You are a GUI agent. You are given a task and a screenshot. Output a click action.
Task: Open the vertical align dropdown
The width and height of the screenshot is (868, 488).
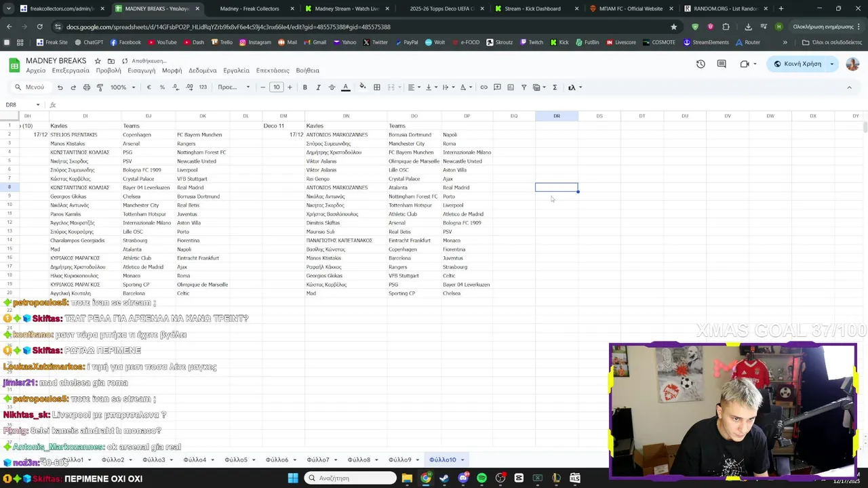(x=431, y=87)
